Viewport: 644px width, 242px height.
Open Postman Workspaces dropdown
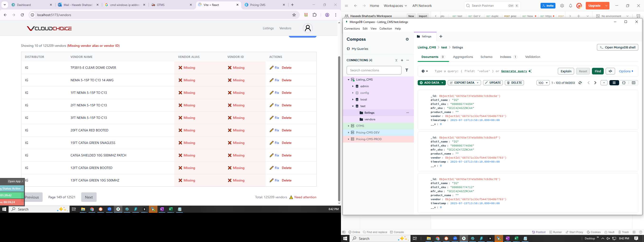395,6
